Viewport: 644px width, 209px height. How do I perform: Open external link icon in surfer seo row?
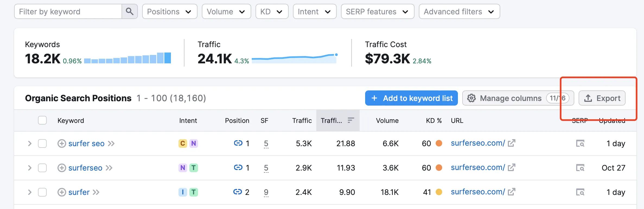point(512,143)
